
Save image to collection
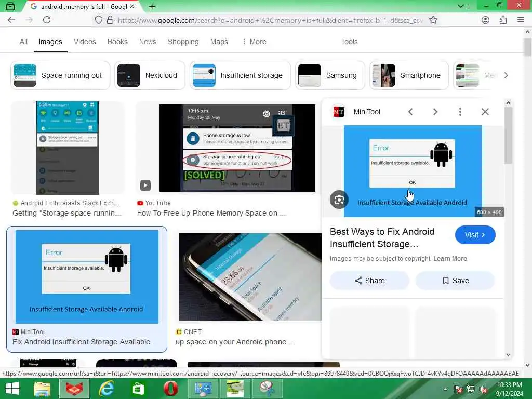pyautogui.click(x=455, y=281)
